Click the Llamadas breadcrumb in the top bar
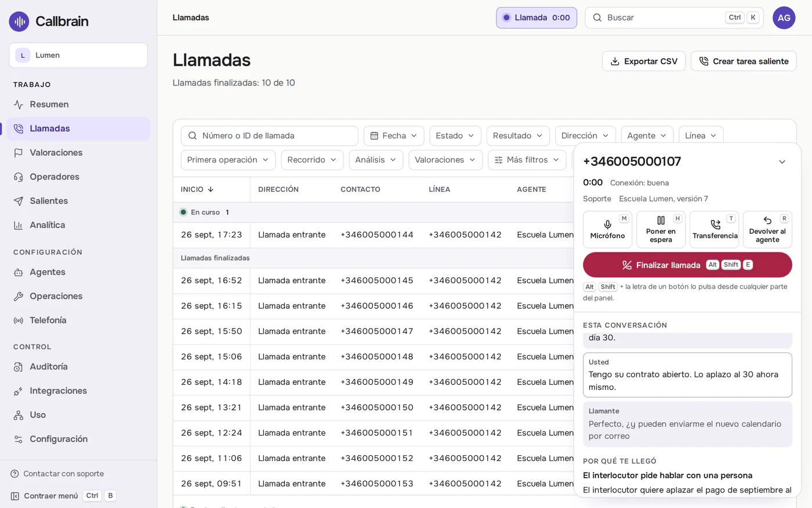Screen dimensions: 812x508 191,18
